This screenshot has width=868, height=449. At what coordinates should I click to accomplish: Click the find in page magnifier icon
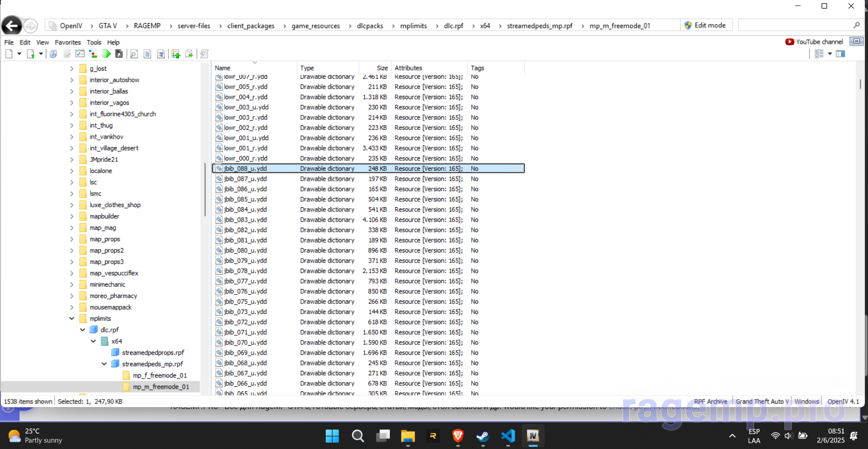coord(134,54)
